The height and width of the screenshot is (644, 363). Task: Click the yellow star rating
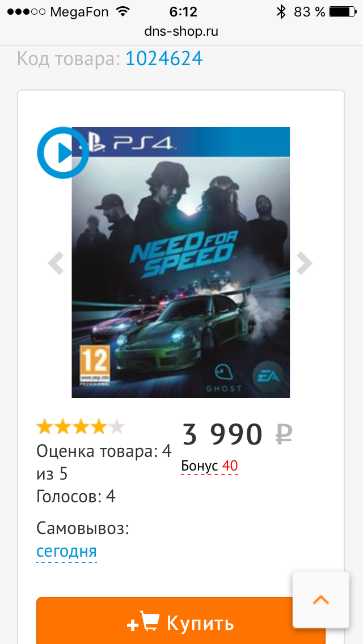(80, 426)
